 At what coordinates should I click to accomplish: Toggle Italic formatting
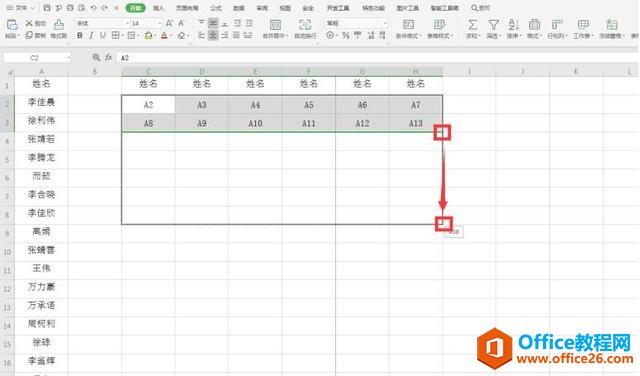91,36
